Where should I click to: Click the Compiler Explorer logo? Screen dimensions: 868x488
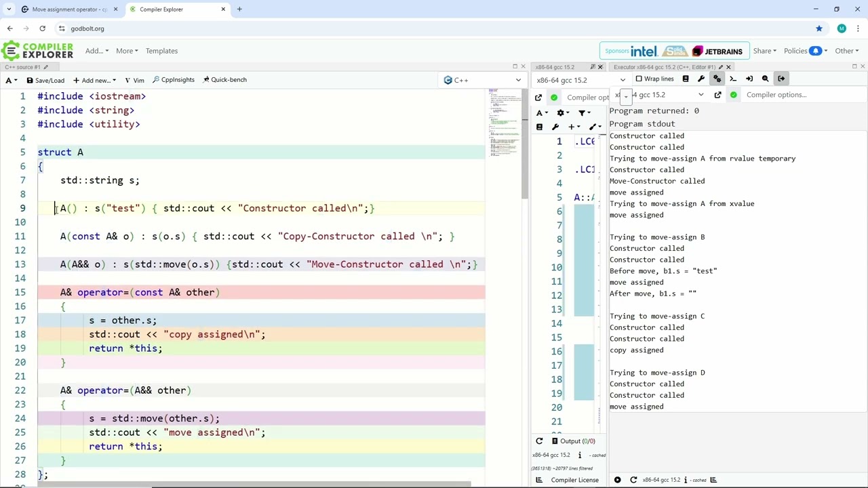(37, 51)
